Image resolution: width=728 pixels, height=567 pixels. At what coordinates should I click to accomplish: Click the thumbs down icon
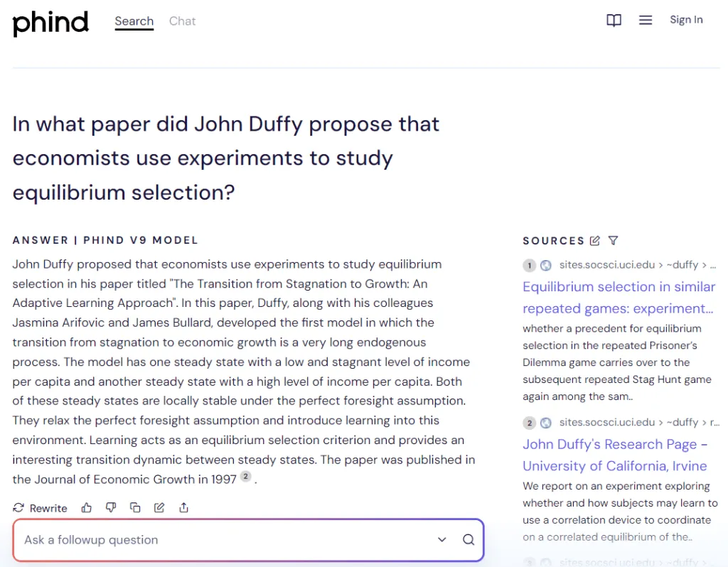coord(110,507)
